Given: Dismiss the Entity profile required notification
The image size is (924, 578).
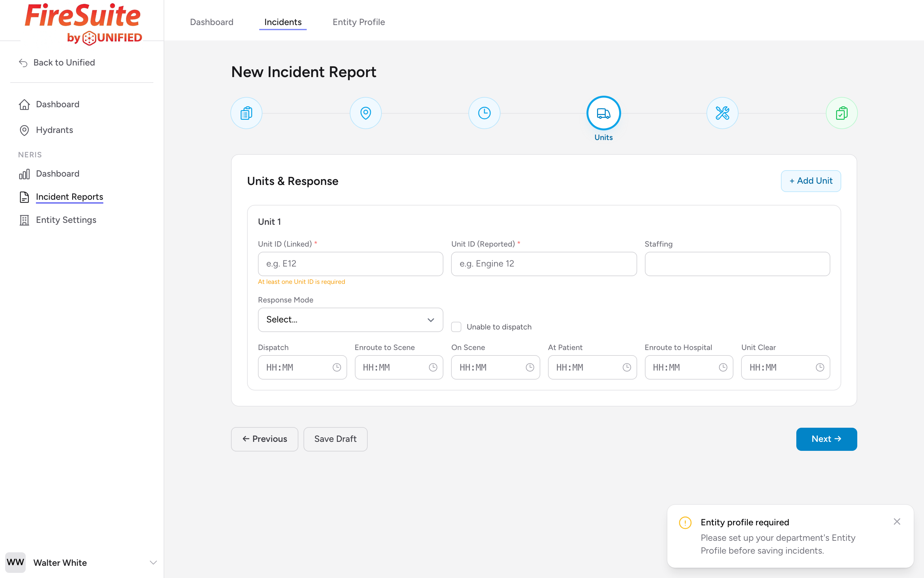Looking at the screenshot, I should (897, 522).
